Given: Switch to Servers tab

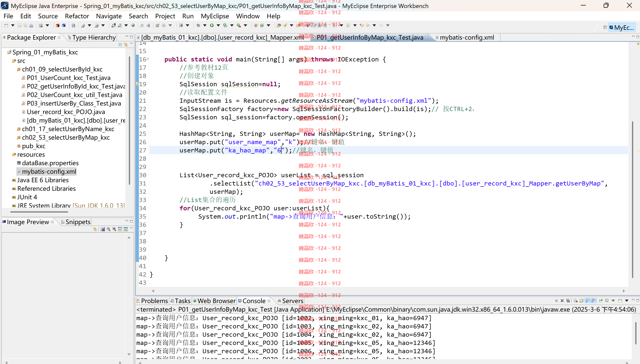Looking at the screenshot, I should (290, 301).
